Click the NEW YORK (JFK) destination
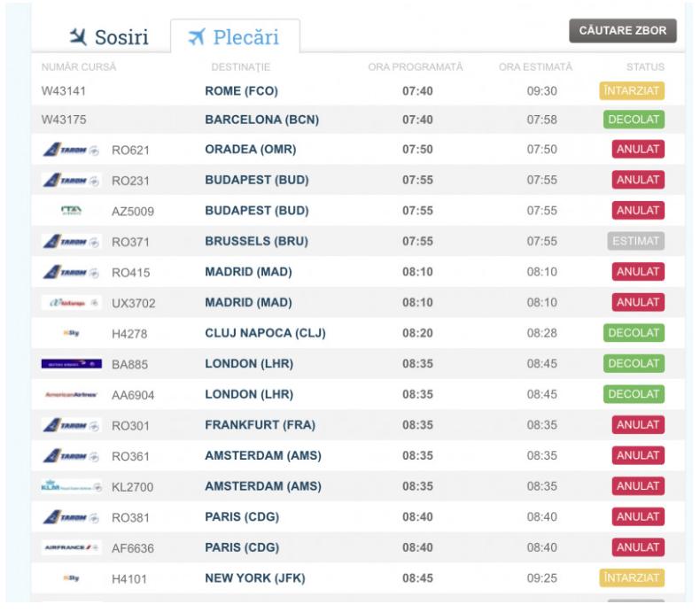Image resolution: width=700 pixels, height=612 pixels. click(x=254, y=578)
